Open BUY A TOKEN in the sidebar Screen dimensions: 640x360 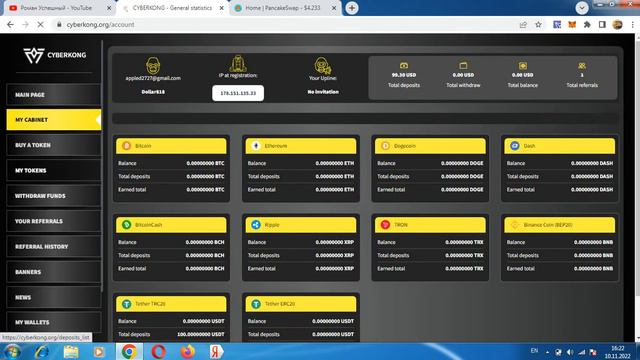click(x=53, y=145)
